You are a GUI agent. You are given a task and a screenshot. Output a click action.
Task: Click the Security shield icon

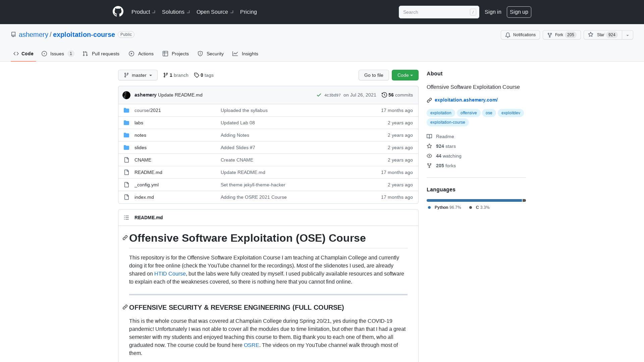[x=200, y=54]
